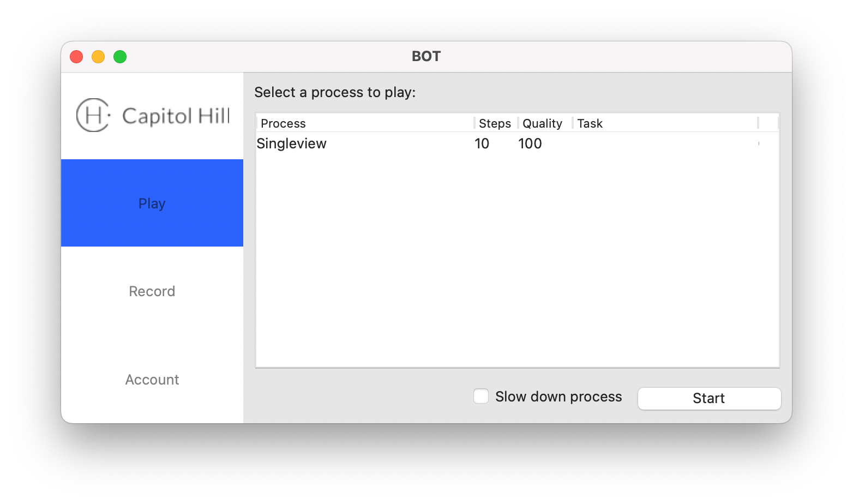853x504 pixels.
Task: Select the Singleview process row
Action: pos(518,143)
